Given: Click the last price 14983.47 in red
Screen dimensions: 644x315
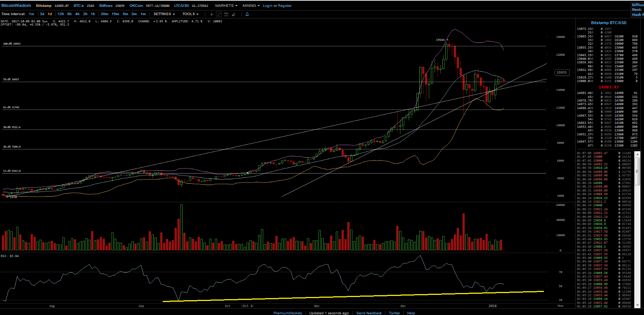Looking at the screenshot, I should click(609, 87).
